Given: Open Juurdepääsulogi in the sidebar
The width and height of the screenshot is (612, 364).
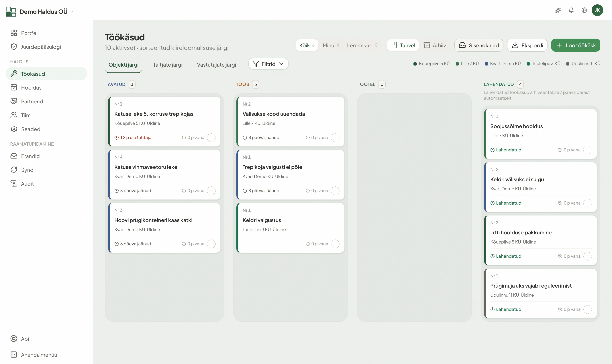Looking at the screenshot, I should pyautogui.click(x=46, y=47).
